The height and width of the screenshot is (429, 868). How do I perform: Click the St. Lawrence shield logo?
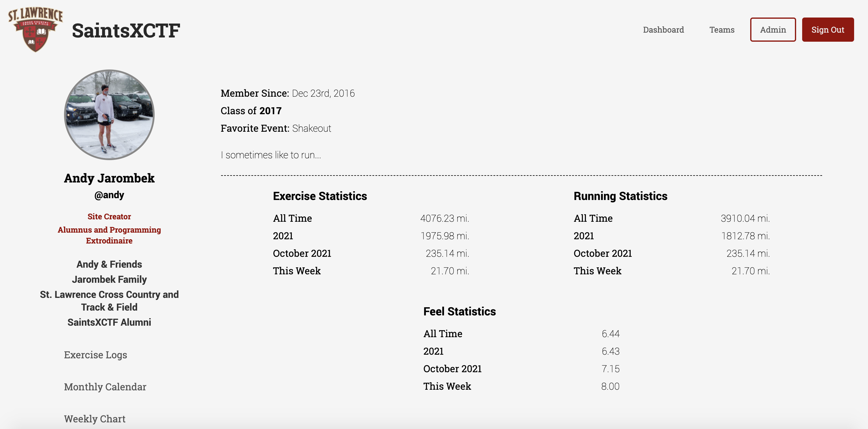pyautogui.click(x=35, y=30)
